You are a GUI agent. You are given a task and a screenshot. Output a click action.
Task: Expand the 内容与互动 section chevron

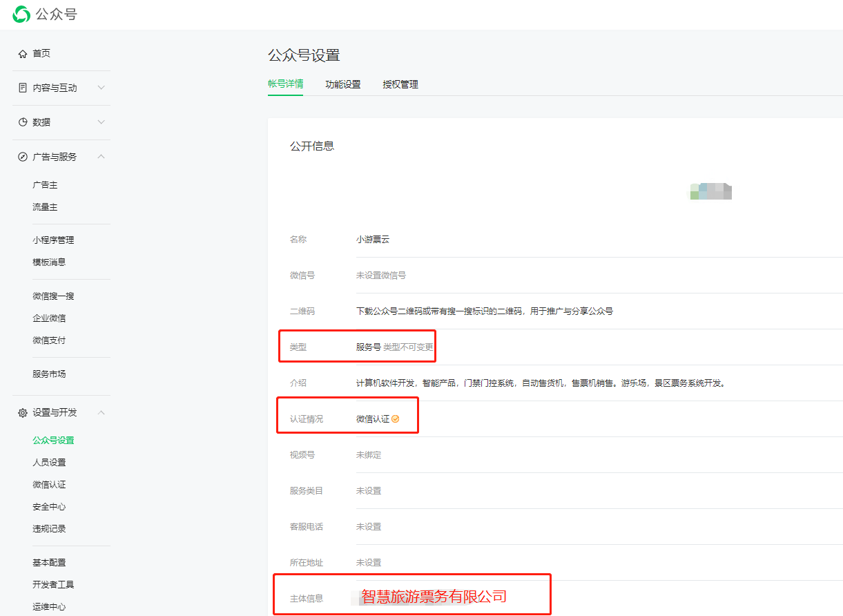pyautogui.click(x=101, y=88)
